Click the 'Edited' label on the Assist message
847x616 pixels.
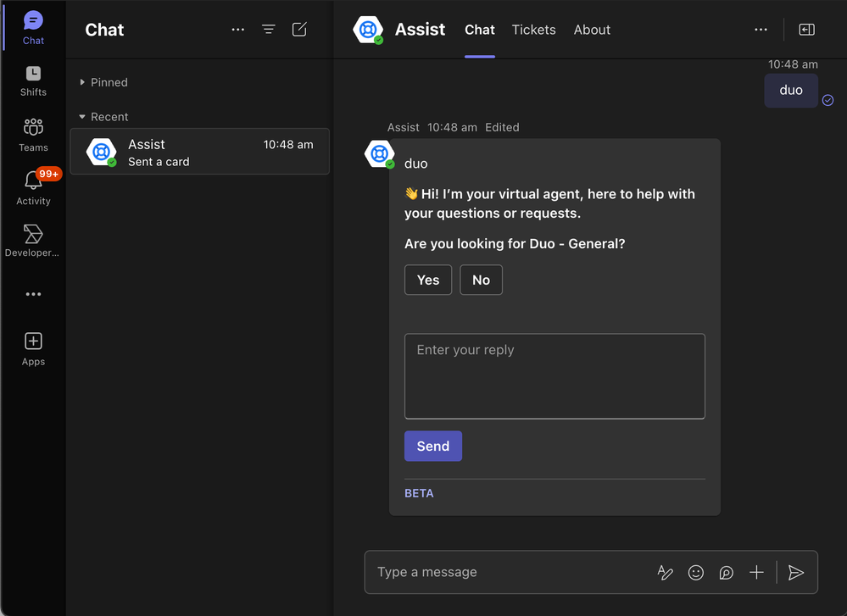click(x=502, y=127)
